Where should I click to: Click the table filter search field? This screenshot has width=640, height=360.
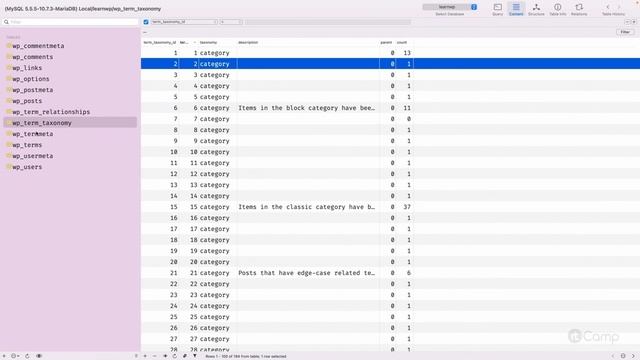[71, 22]
